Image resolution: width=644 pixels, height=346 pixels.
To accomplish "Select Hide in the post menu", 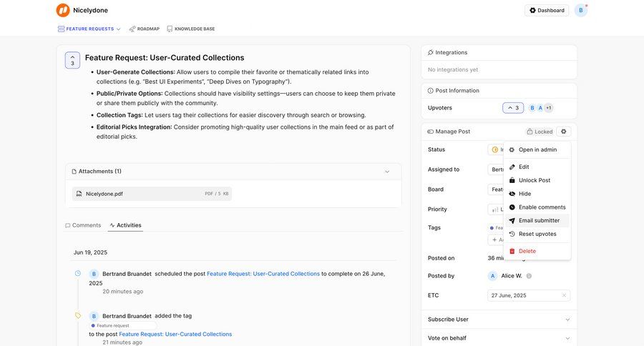I will pos(537,194).
